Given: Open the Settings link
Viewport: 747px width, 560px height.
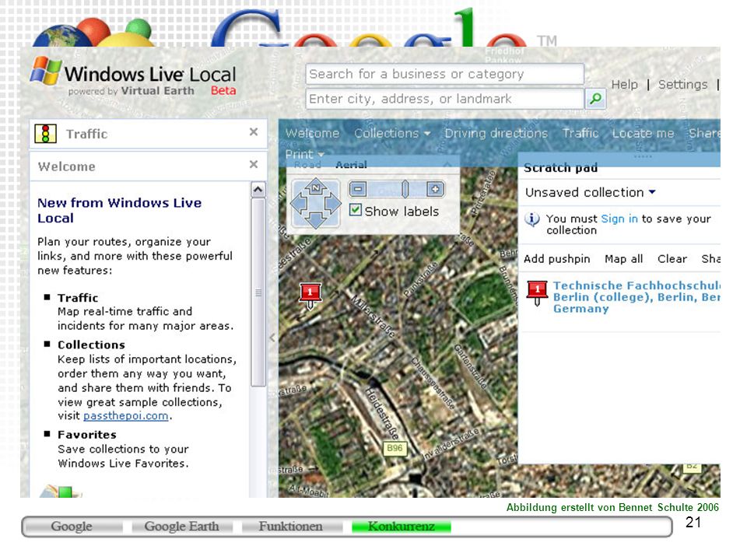Looking at the screenshot, I should click(x=682, y=85).
